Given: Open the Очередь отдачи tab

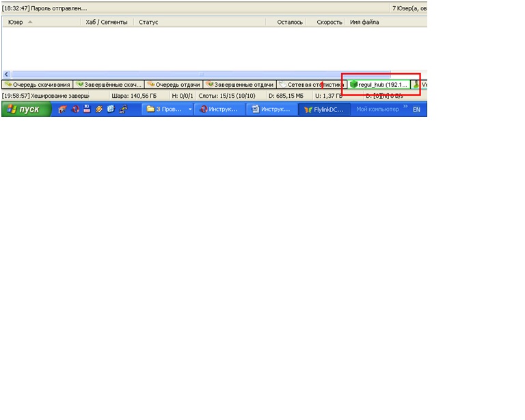Looking at the screenshot, I should pyautogui.click(x=174, y=85).
